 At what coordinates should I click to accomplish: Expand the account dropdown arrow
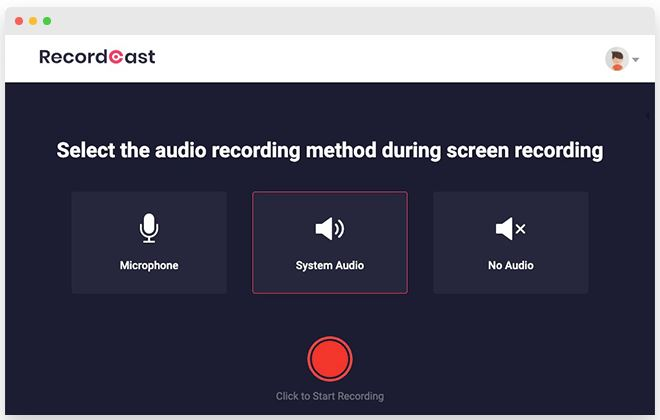tap(636, 60)
